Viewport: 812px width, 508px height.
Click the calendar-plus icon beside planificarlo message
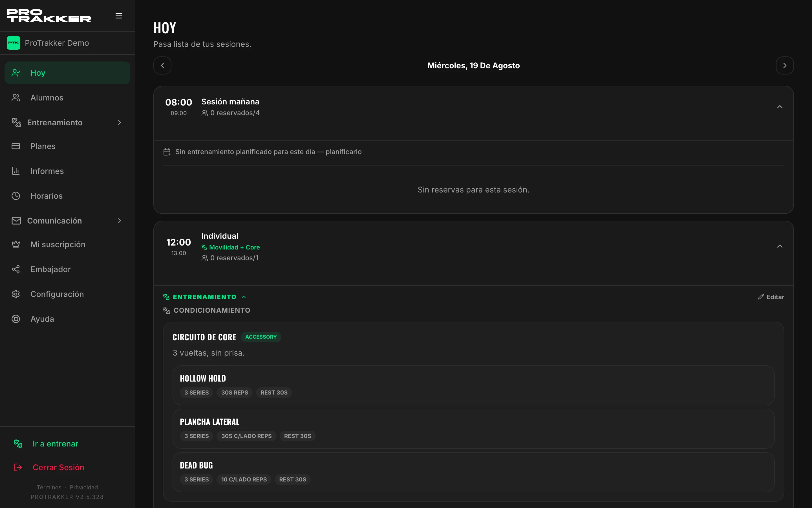pos(167,152)
